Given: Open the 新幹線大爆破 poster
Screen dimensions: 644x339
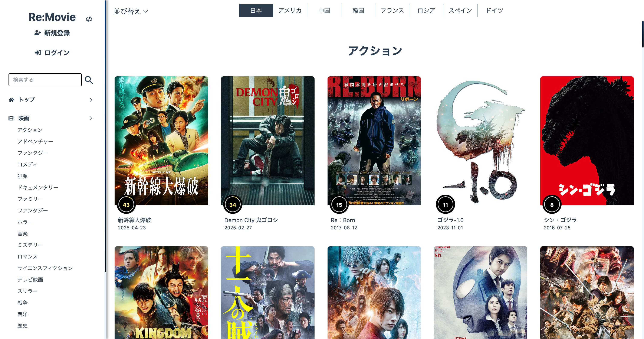Looking at the screenshot, I should click(161, 141).
